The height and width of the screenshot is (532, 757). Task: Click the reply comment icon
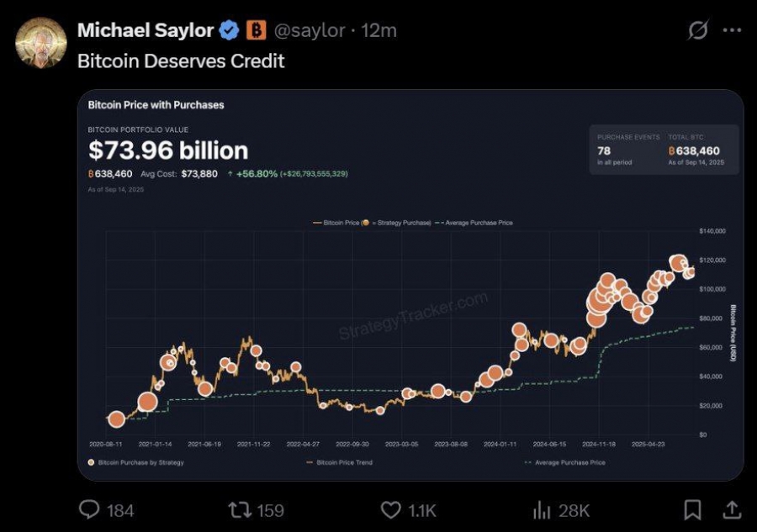click(90, 509)
